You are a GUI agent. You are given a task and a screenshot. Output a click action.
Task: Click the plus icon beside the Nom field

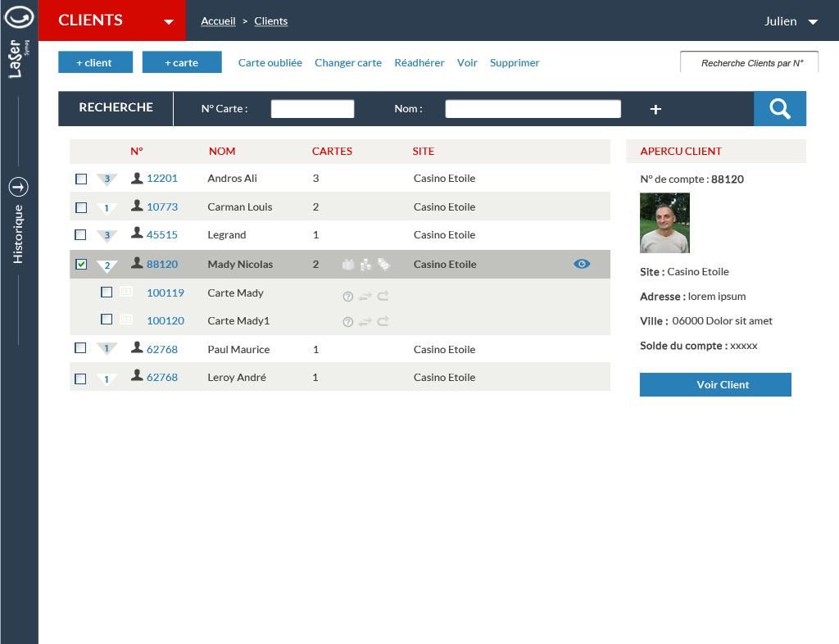tap(655, 109)
